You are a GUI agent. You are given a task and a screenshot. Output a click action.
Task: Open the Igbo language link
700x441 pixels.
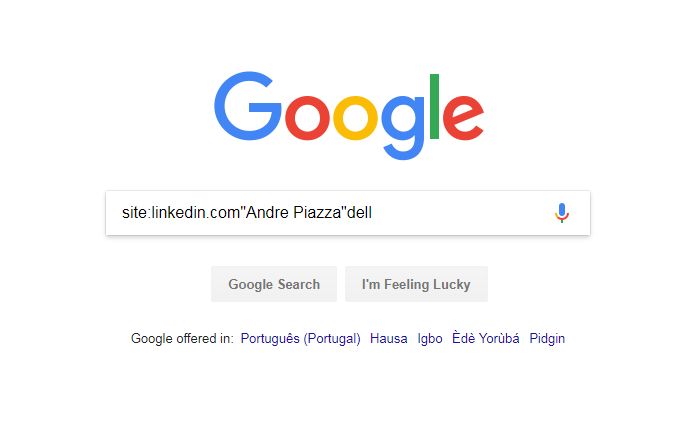coord(430,338)
